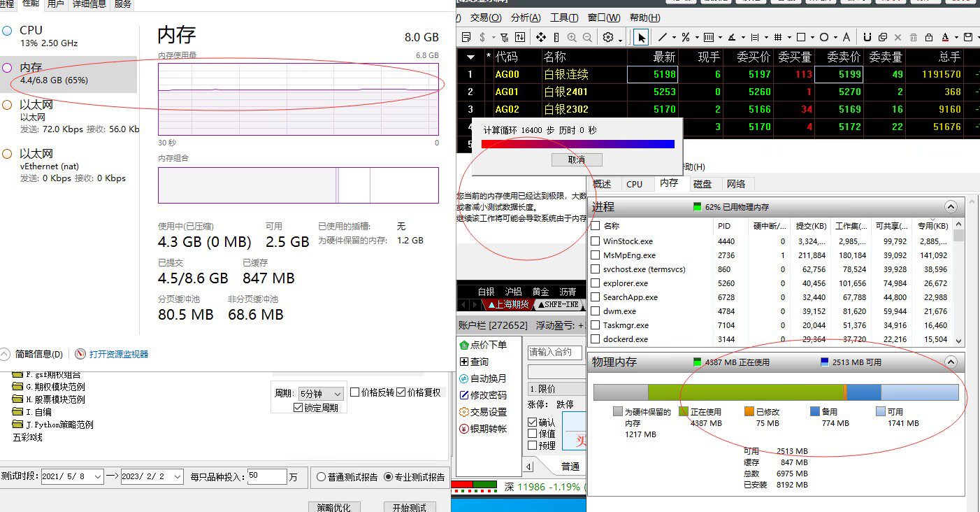Image resolution: width=980 pixels, height=512 pixels.
Task: Click the dollar sign toolbar icon
Action: point(482,37)
